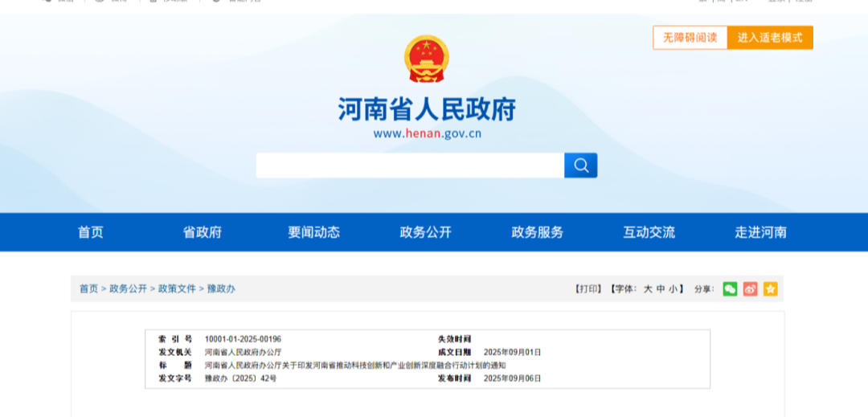Image resolution: width=868 pixels, height=417 pixels.
Task: Open the 政务服务 navigation menu item
Action: coord(538,232)
